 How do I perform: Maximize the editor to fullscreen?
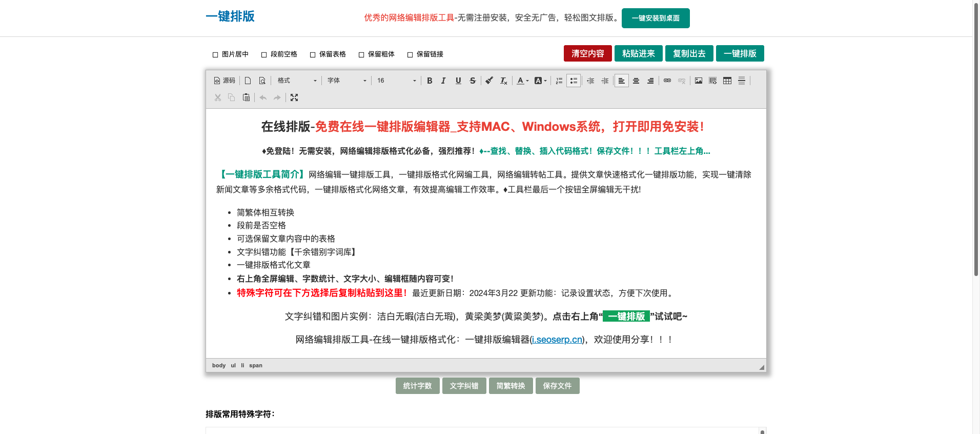[294, 97]
